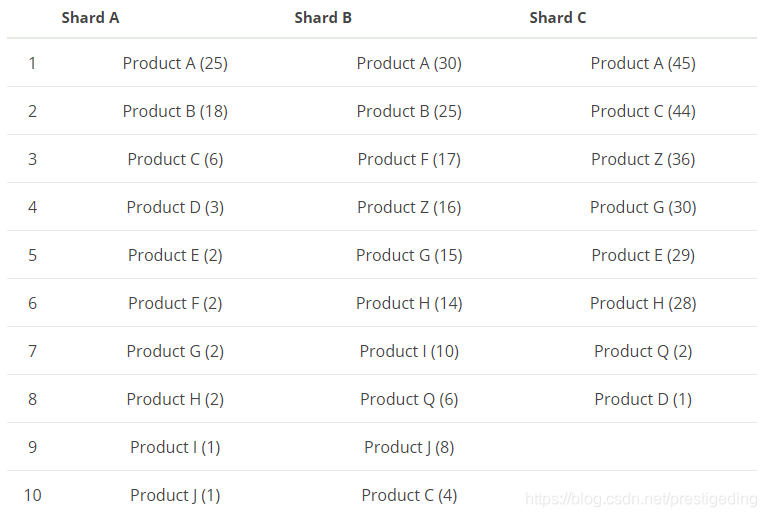
Task: Select Product A (25) in Shard A
Action: [x=175, y=64]
